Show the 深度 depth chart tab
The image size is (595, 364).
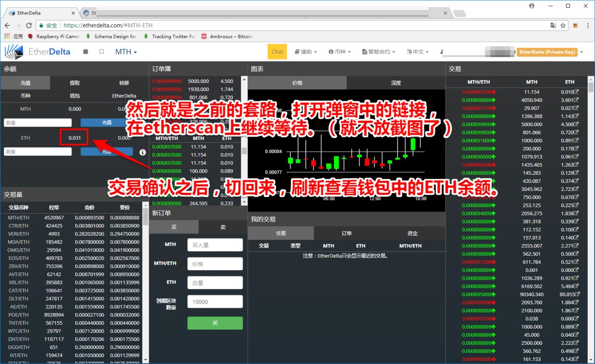click(x=396, y=83)
